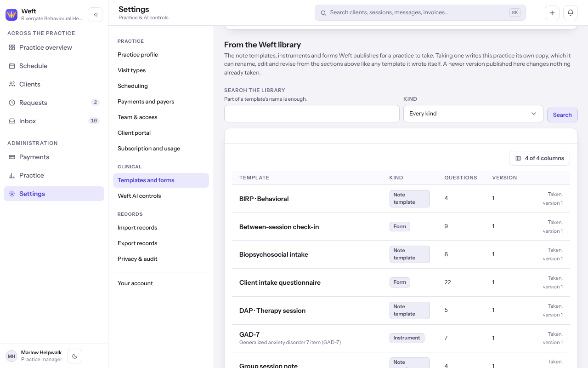Screen dimensions: 588x368
Task: Open the Kind dropdown showing Every kind
Action: (x=473, y=114)
